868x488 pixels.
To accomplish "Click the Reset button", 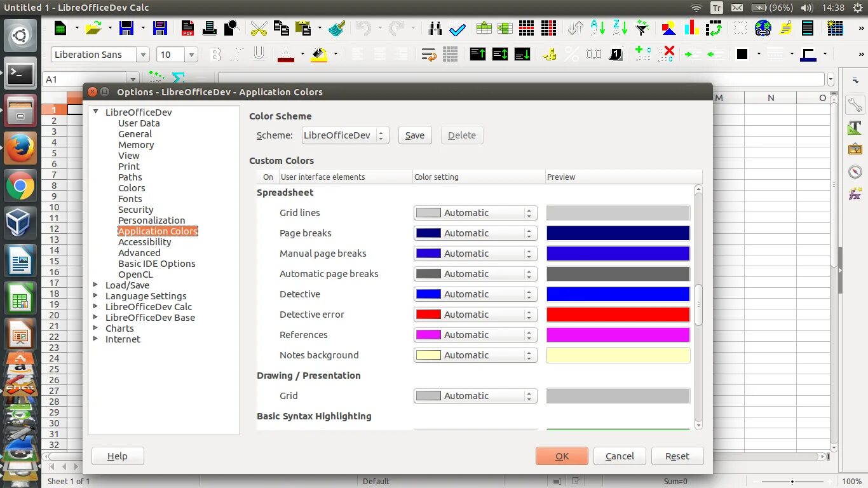I will [x=677, y=456].
